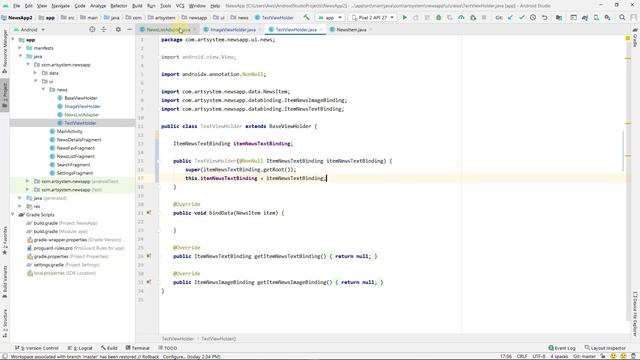Open the Refactor menu
Image resolution: width=640 pixels, height=360 pixels.
119,6
